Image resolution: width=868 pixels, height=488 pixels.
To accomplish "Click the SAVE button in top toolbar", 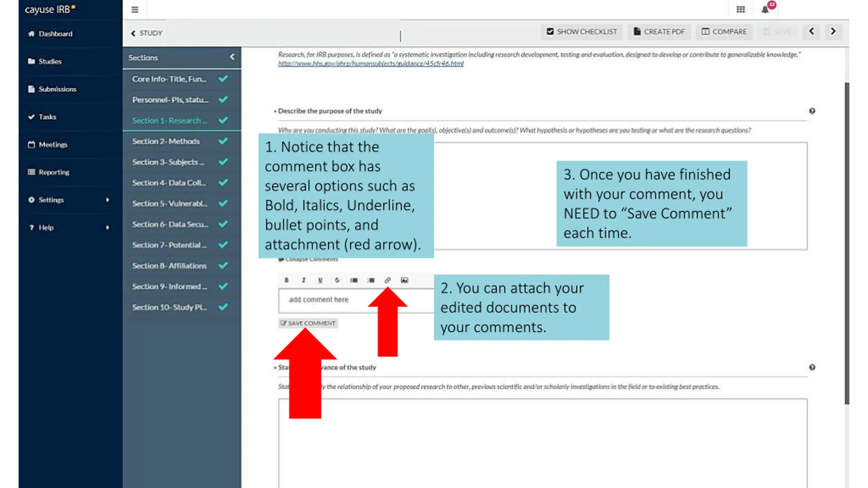I will pos(777,32).
